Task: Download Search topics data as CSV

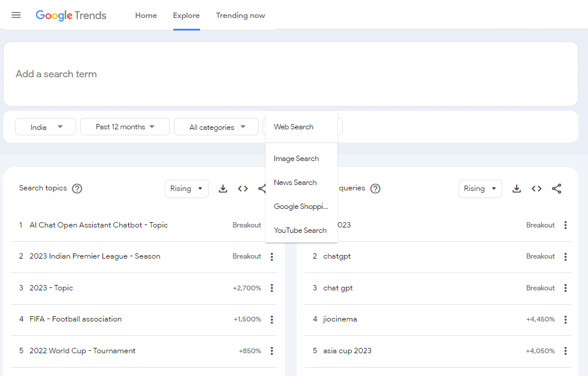Action: [223, 189]
